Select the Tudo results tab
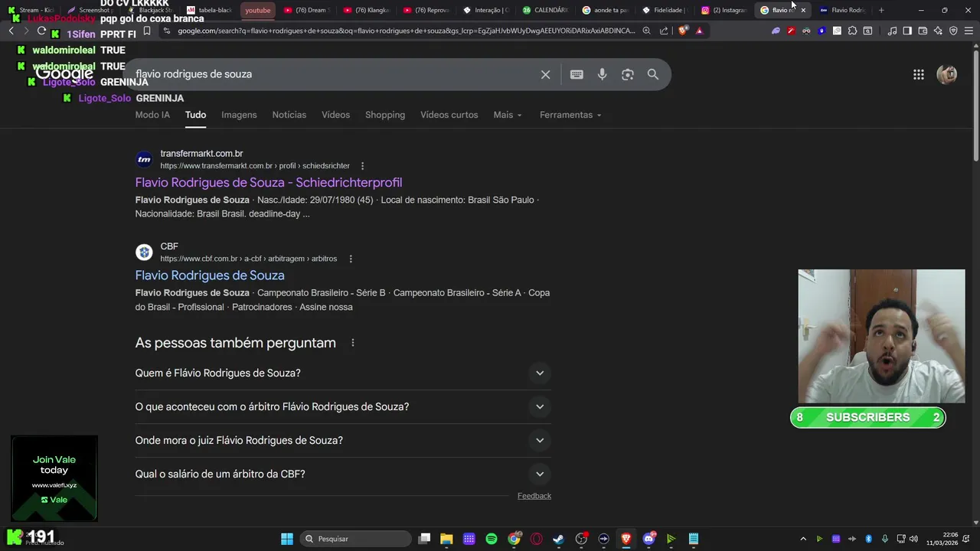This screenshot has width=980, height=551. pos(195,115)
